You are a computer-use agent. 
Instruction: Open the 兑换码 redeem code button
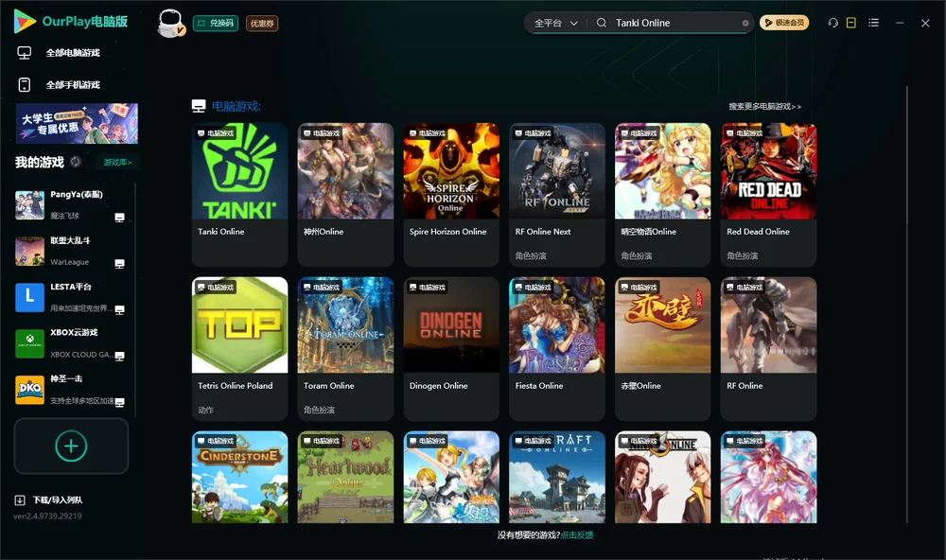click(216, 24)
